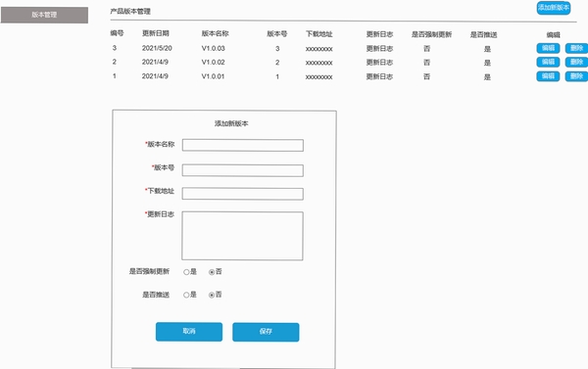588x369 pixels.
Task: Open 更新日志 link for version V1.0.02
Action: coord(379,63)
